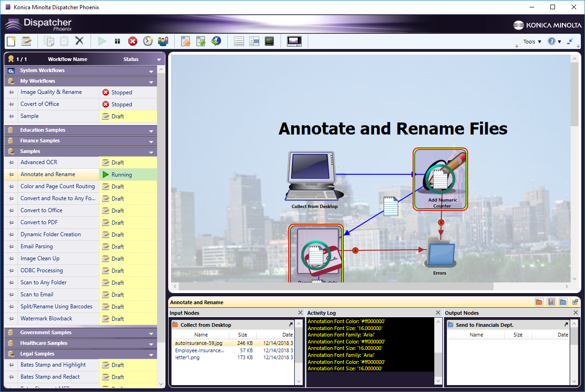585x392 pixels.
Task: Select letter1.png file in Input Nodes
Action: tap(233, 357)
